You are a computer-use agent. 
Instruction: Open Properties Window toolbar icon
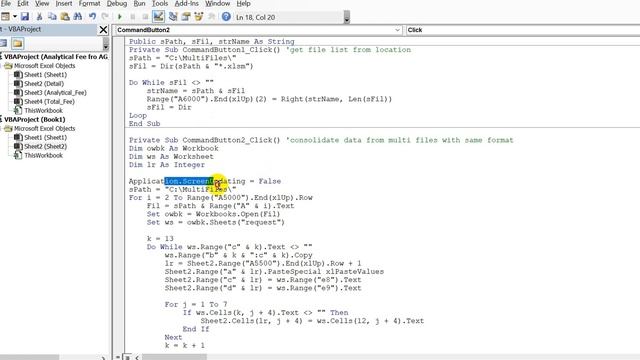click(186, 17)
